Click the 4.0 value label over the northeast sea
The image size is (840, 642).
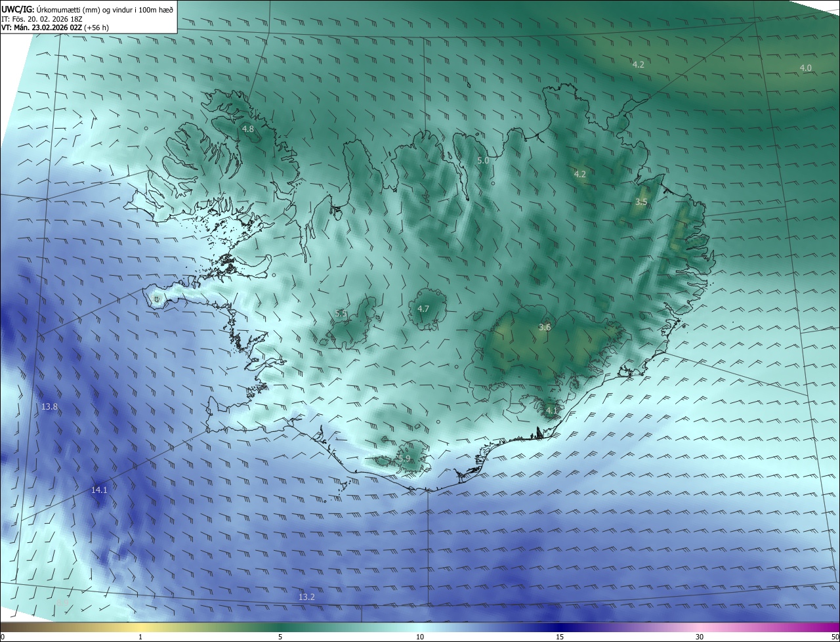(806, 68)
